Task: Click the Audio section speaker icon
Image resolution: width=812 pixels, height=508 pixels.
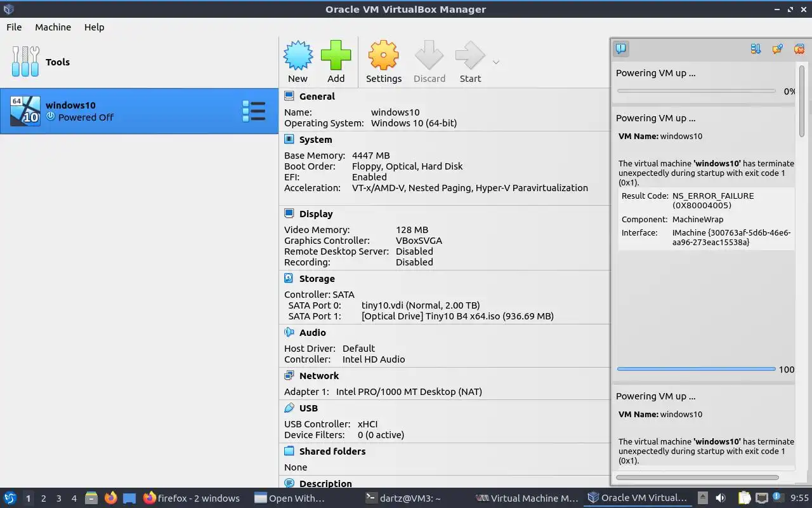Action: 289,332
